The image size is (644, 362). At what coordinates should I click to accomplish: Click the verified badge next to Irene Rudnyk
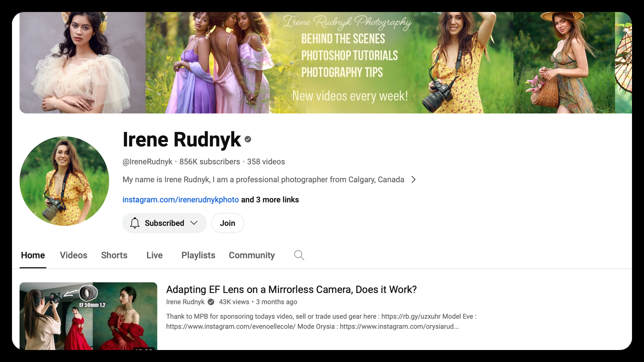pyautogui.click(x=248, y=139)
